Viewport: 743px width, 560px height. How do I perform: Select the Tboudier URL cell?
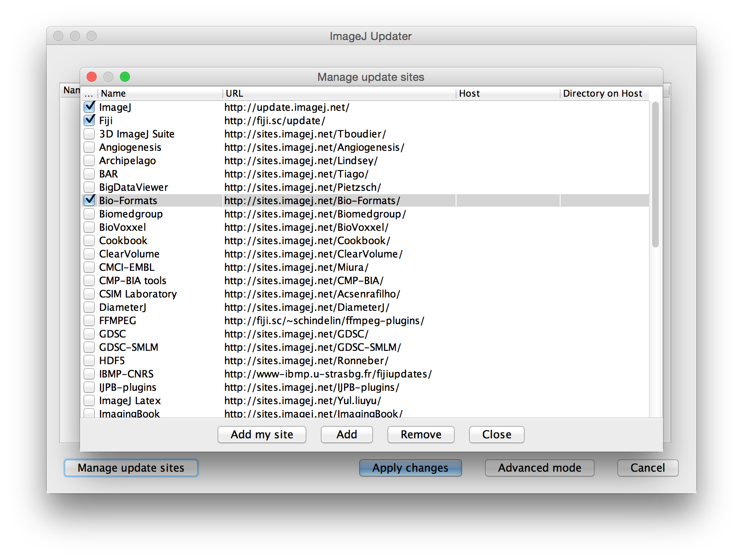(339, 134)
